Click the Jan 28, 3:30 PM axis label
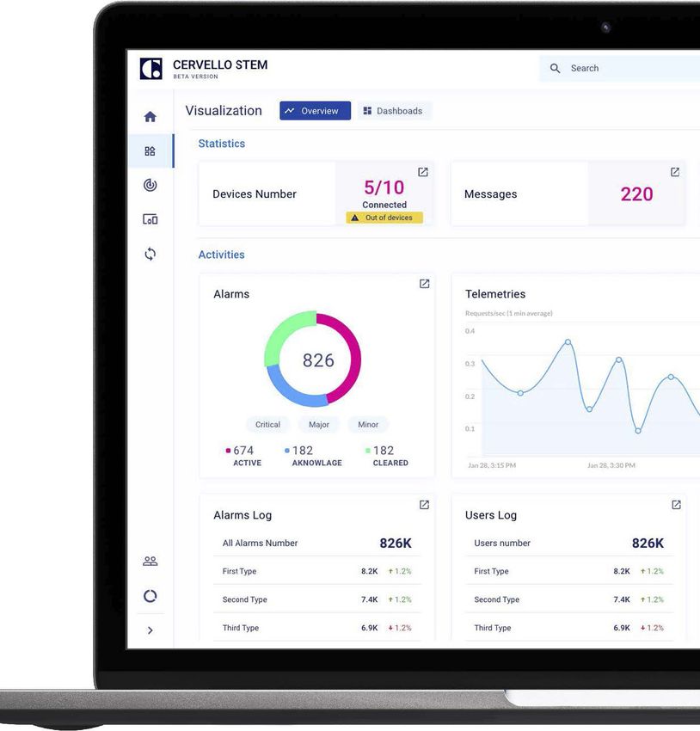The width and height of the screenshot is (700, 731). click(x=611, y=465)
